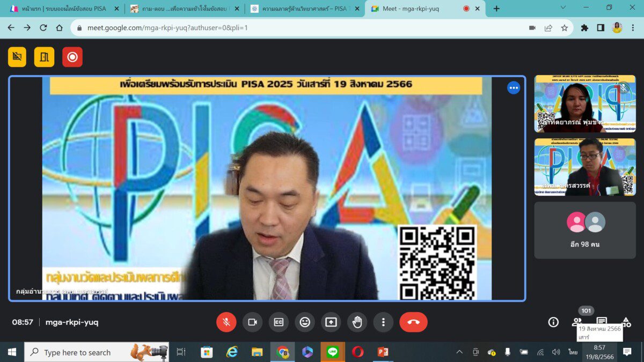Go back to the previous page

tap(11, 28)
